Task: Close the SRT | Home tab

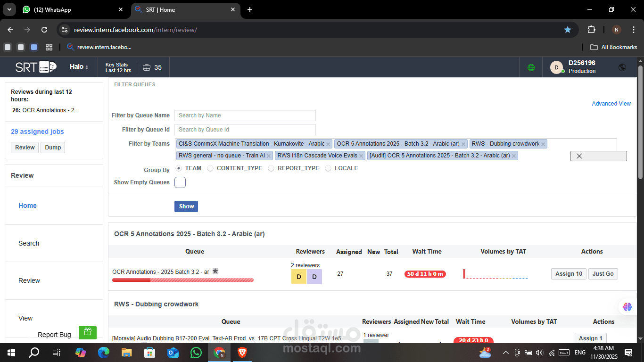Action: pos(233,9)
